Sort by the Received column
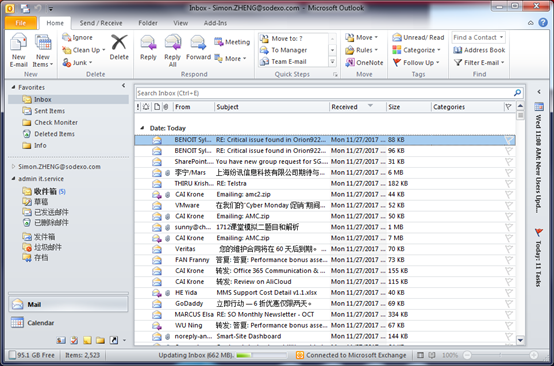This screenshot has height=366, width=554. tap(358, 107)
